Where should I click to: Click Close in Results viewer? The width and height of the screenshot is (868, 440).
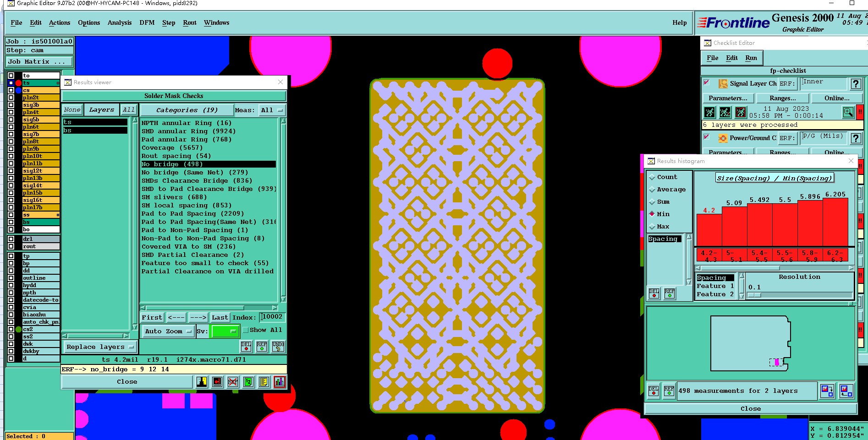coord(127,382)
